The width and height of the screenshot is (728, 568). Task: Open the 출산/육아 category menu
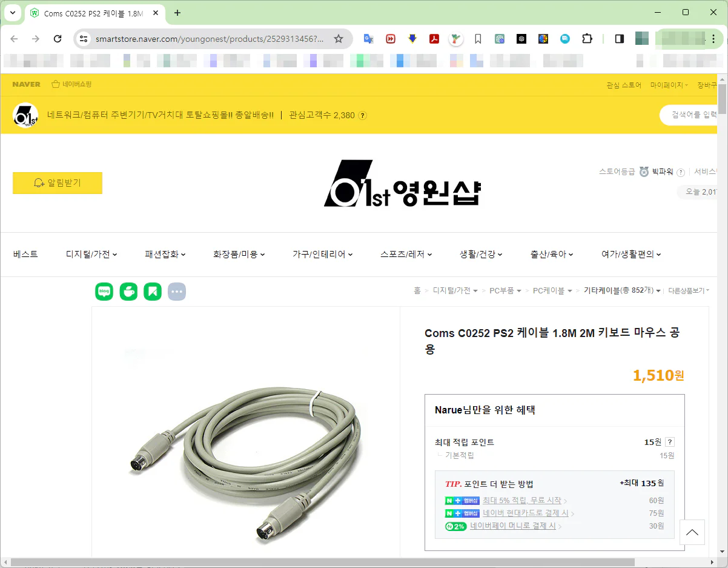[552, 255]
